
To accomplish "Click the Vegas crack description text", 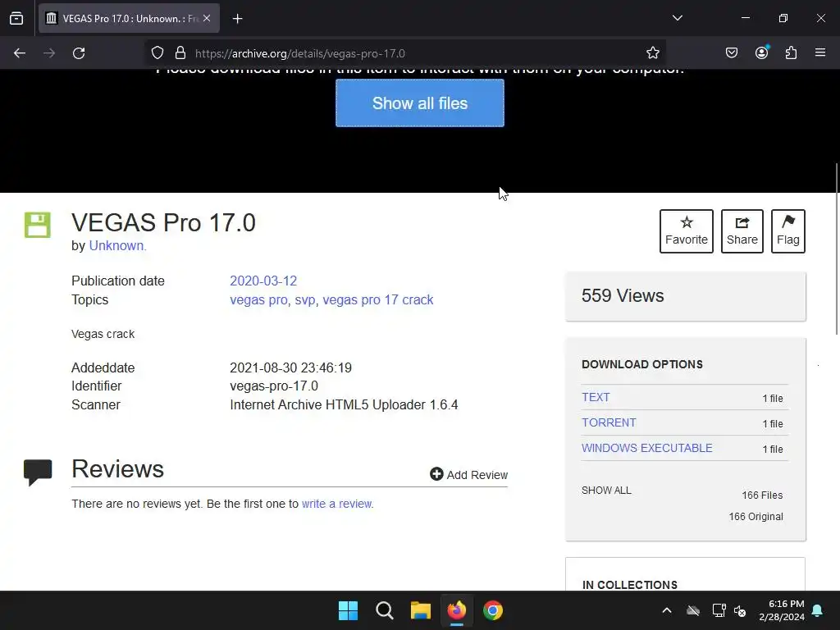I will point(103,334).
